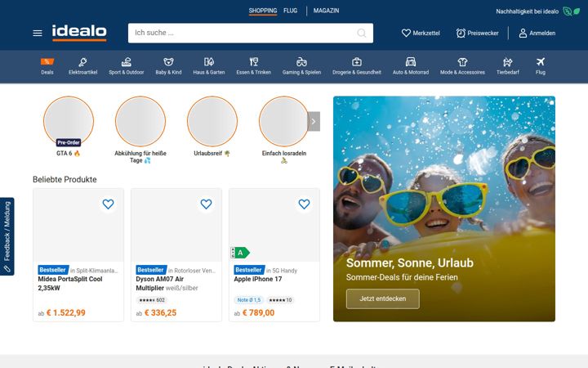The image size is (588, 368).
Task: Click the iPhone 10-review star badge
Action: click(x=280, y=300)
